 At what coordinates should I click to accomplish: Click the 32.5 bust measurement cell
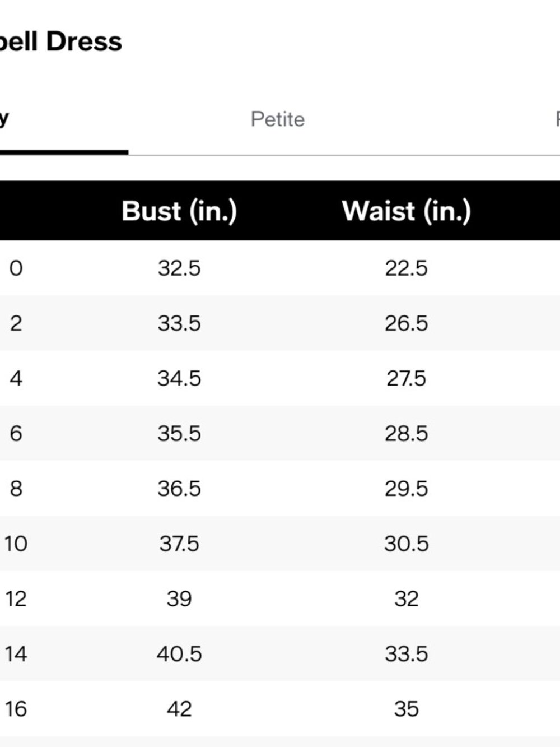coord(179,268)
